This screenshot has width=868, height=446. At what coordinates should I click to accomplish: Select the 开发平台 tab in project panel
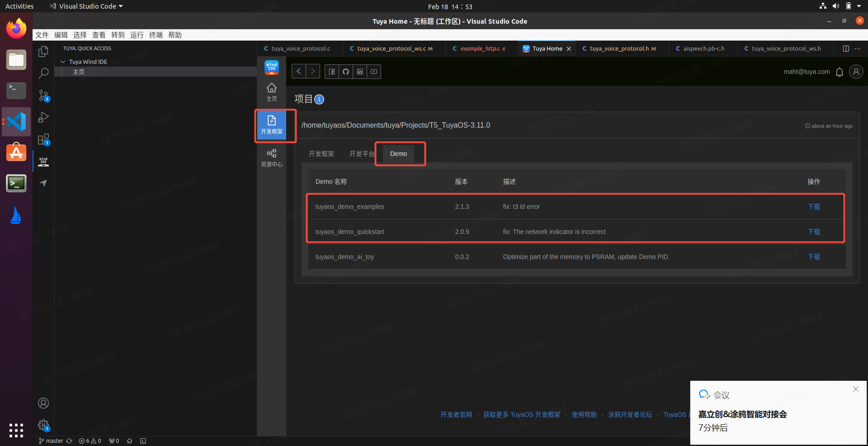(362, 154)
